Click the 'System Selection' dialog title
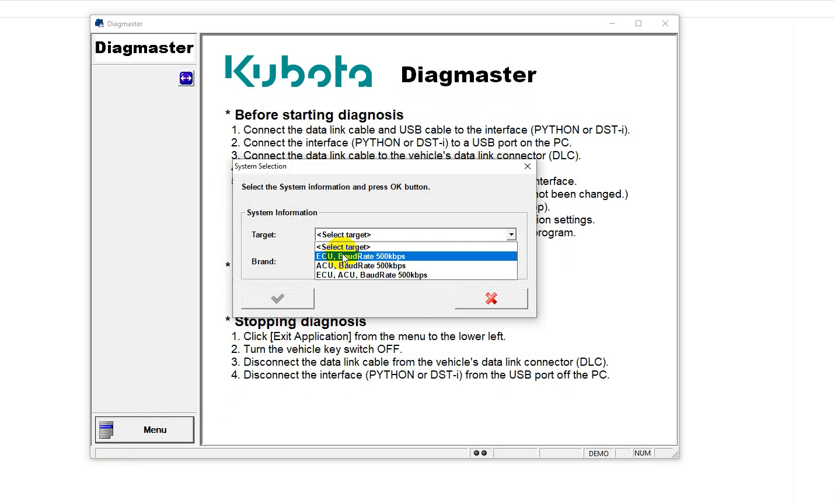The width and height of the screenshot is (834, 504). (x=260, y=166)
